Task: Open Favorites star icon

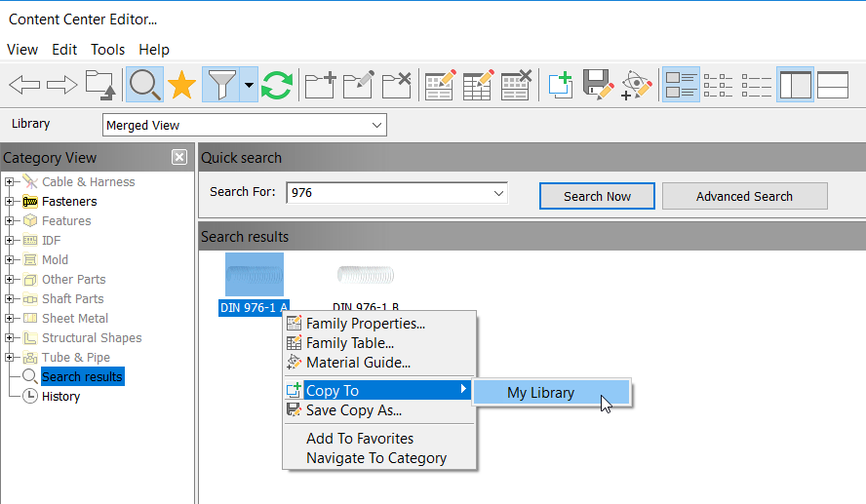Action: (181, 85)
